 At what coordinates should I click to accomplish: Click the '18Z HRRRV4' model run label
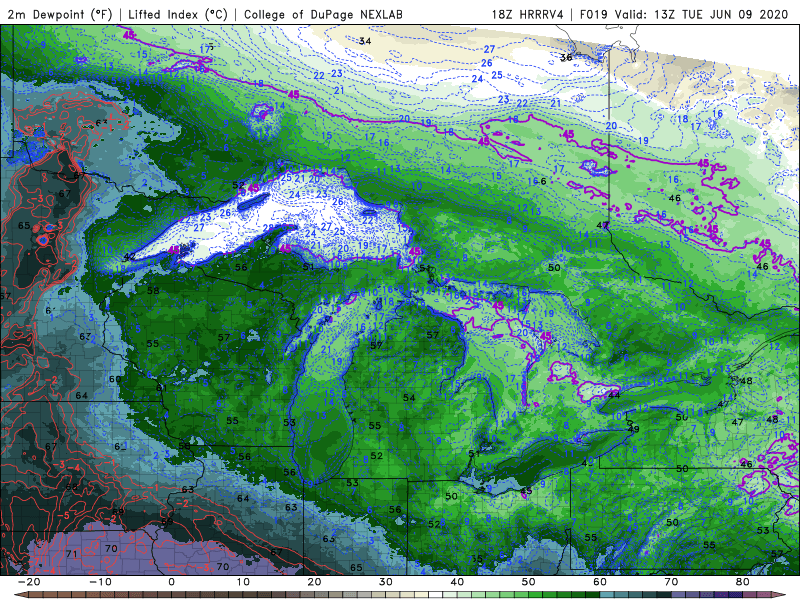coord(528,14)
